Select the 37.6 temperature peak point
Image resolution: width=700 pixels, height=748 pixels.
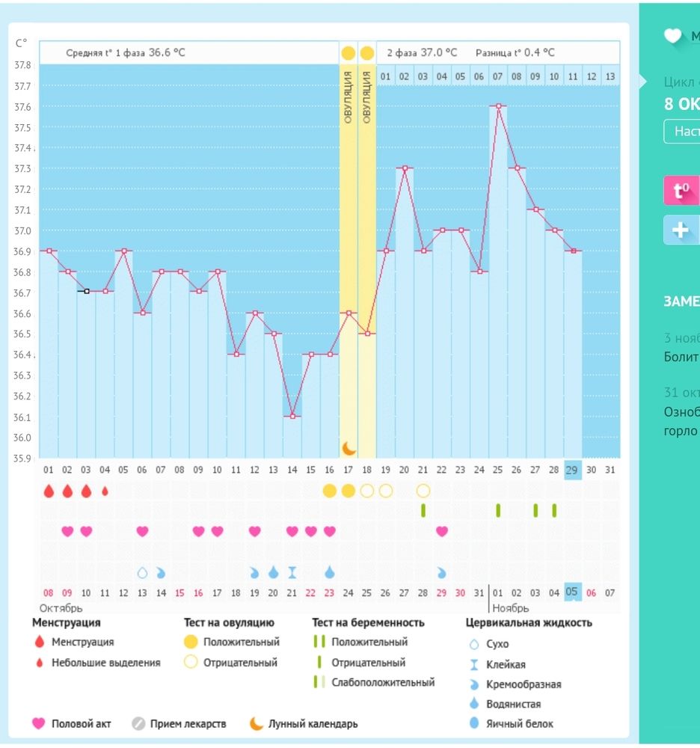pos(498,106)
